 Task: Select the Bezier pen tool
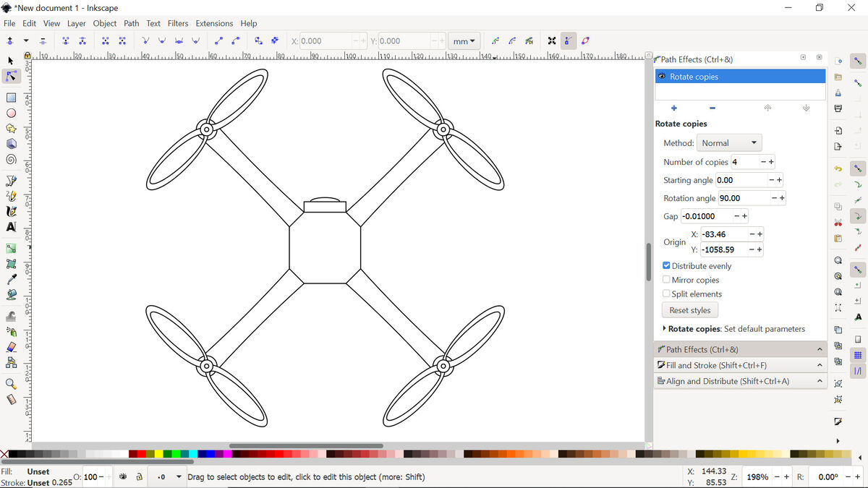[x=11, y=181]
